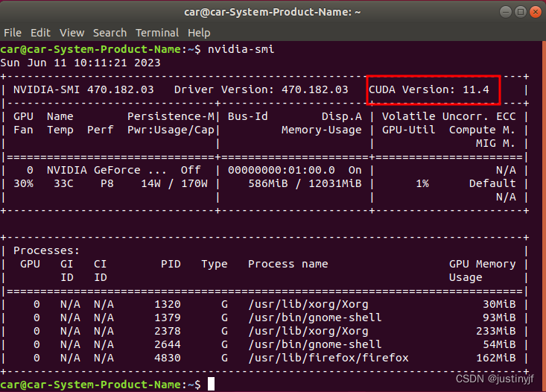Click the window title car@car-System-Product-Name: ~
The image size is (546, 392).
(273, 12)
